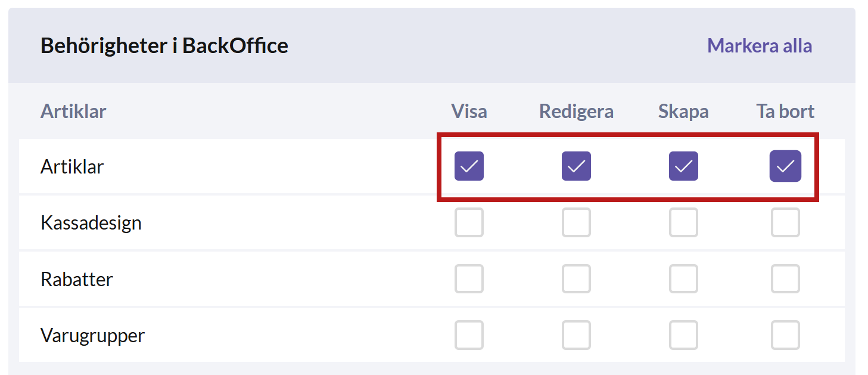This screenshot has width=868, height=375.
Task: Select the Varugrupper row label
Action: click(92, 336)
